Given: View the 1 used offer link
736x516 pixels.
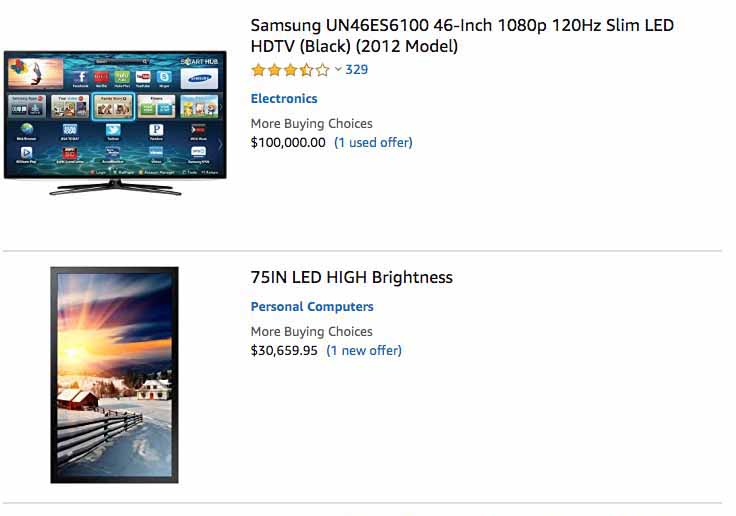Looking at the screenshot, I should [373, 142].
